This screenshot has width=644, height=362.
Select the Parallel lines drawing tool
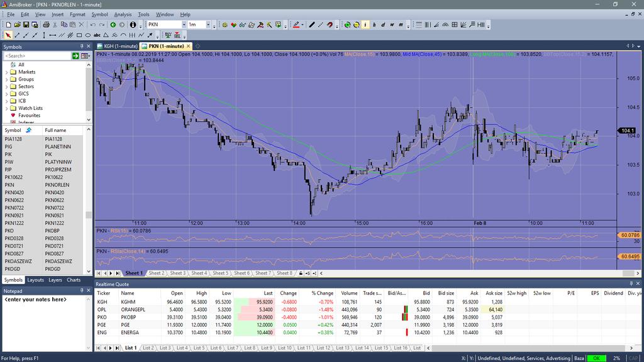(62, 35)
